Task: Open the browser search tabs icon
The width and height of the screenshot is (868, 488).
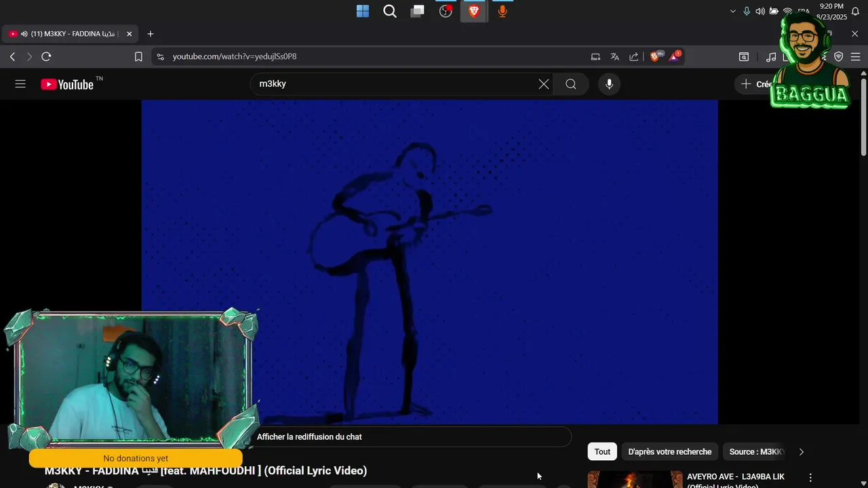Action: pos(744,57)
